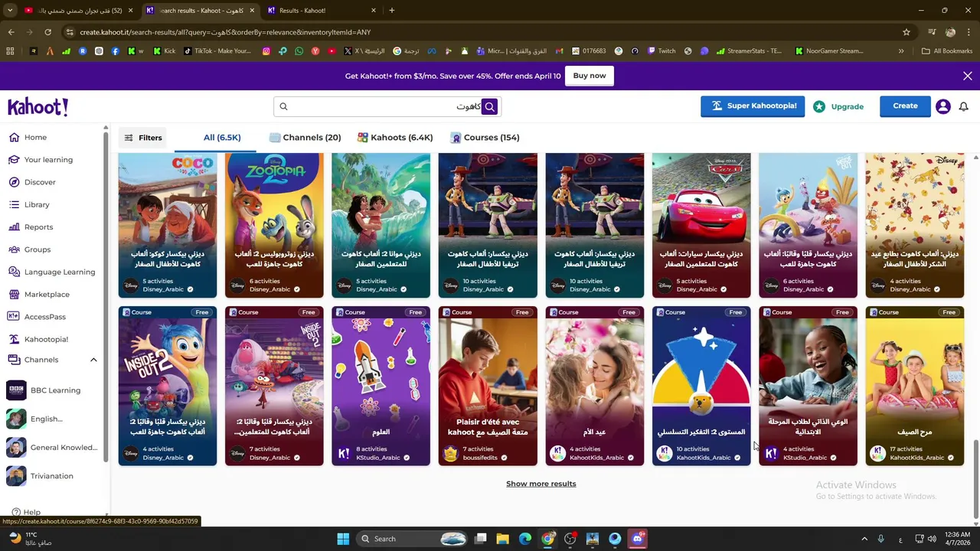The height and width of the screenshot is (551, 980).
Task: Open the Twitch bookmark
Action: pyautogui.click(x=661, y=51)
